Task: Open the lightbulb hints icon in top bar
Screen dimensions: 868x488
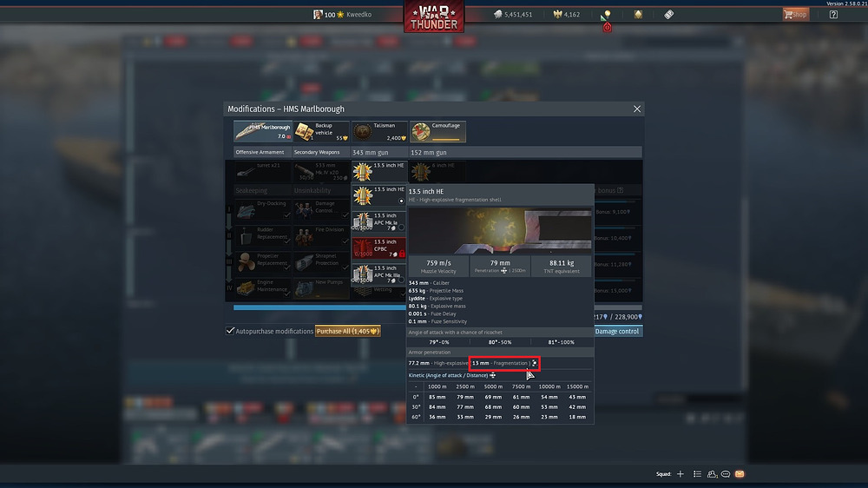Action: point(606,15)
